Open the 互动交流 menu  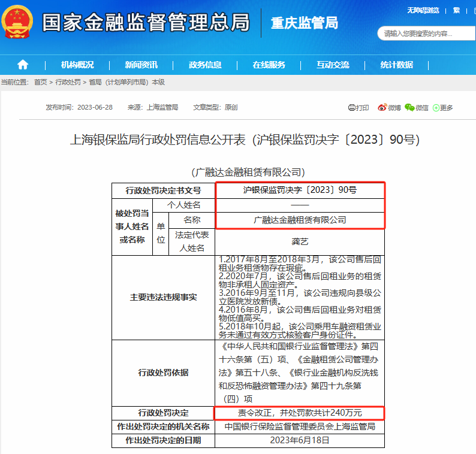point(333,65)
